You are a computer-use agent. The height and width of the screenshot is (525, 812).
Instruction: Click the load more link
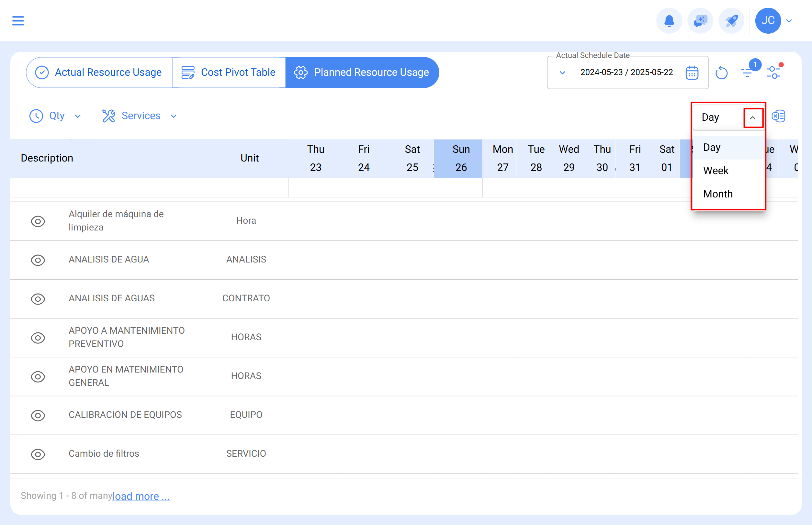click(x=141, y=496)
